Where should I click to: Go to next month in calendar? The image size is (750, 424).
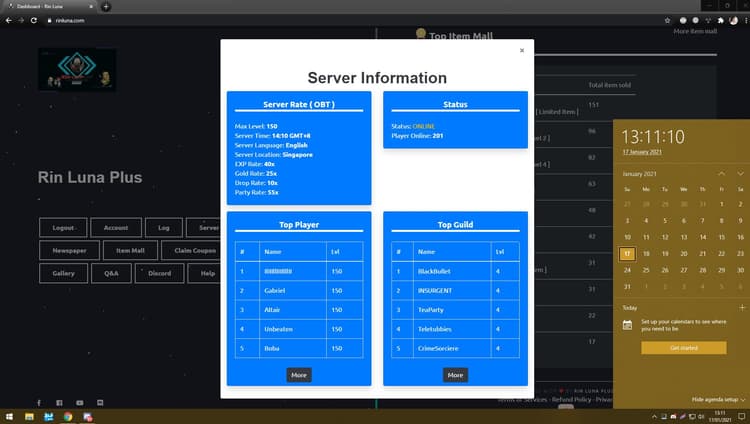740,173
